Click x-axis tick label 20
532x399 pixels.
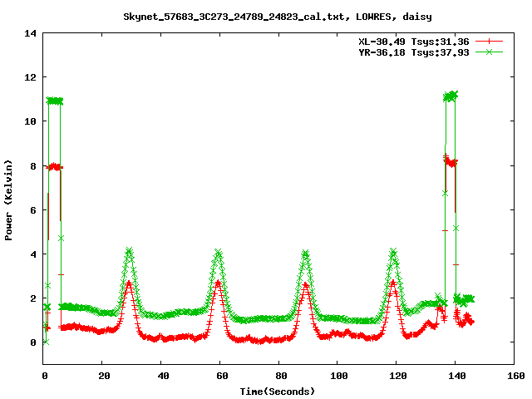pyautogui.click(x=104, y=376)
